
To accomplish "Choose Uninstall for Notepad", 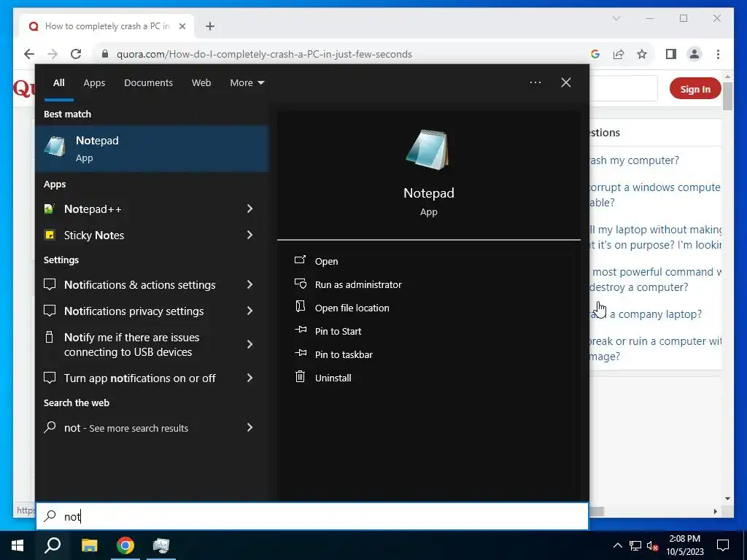I will click(x=333, y=378).
